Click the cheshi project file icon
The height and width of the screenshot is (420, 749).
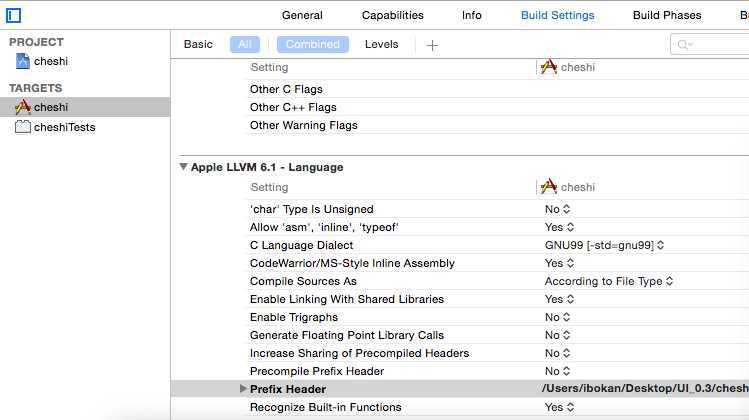point(22,61)
